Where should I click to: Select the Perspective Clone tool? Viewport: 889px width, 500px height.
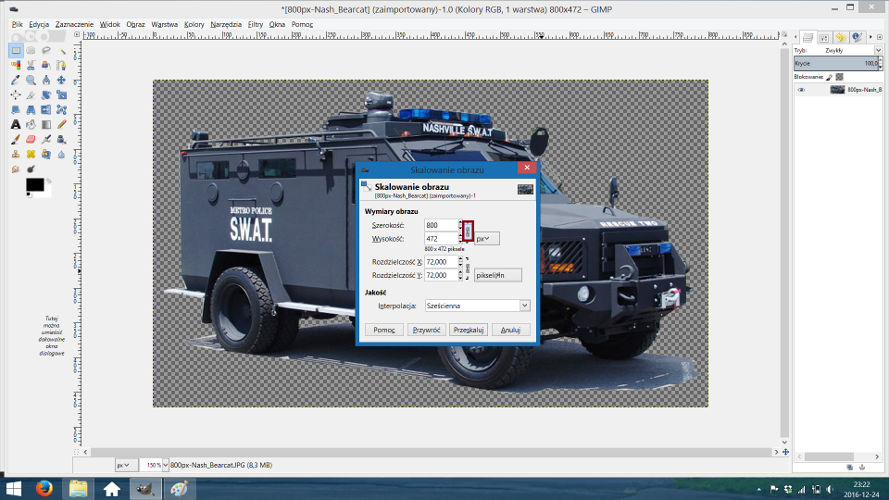pos(46,154)
